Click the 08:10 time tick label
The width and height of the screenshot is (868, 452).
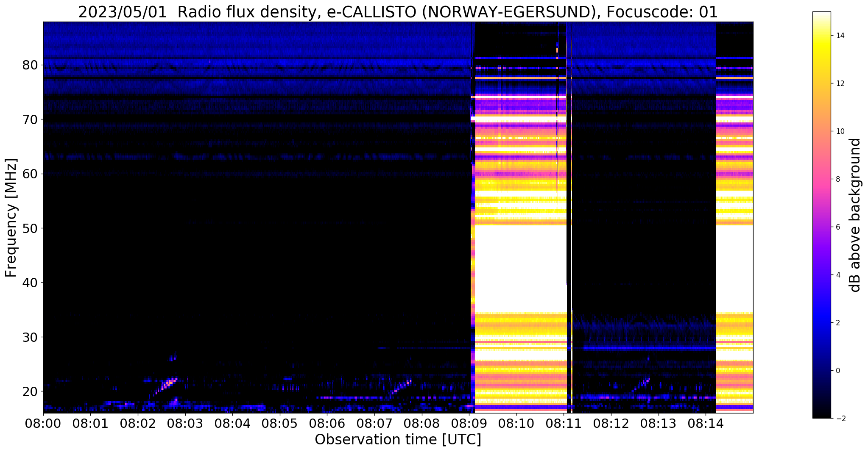pyautogui.click(x=516, y=424)
